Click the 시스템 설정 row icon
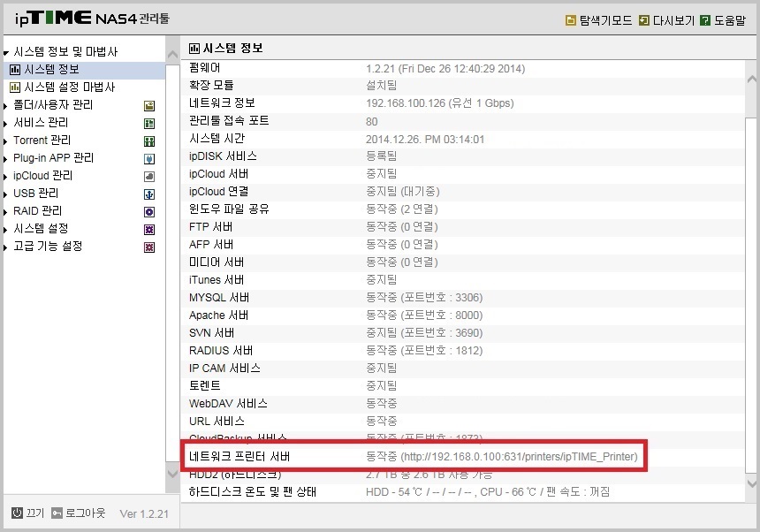 click(x=149, y=230)
